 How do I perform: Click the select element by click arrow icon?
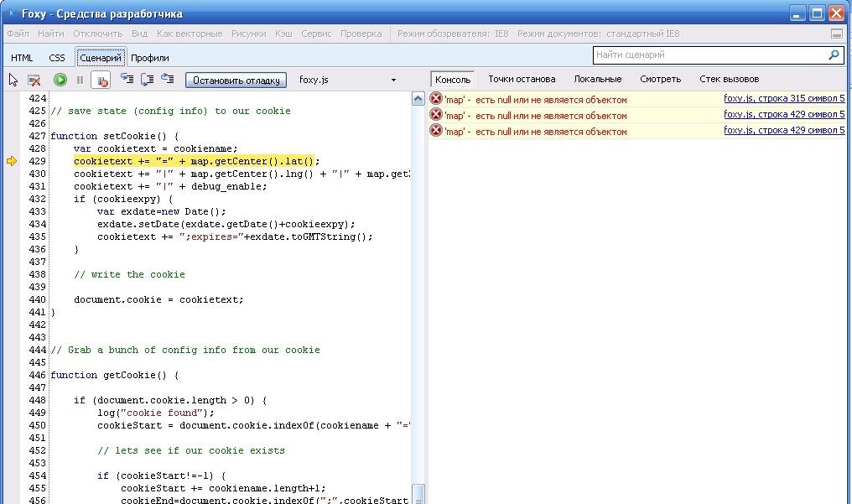[13, 80]
